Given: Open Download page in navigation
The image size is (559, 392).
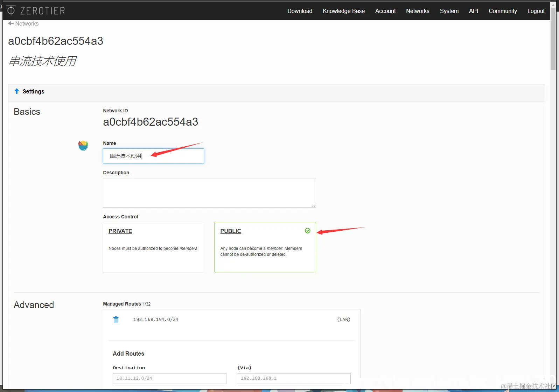Looking at the screenshot, I should [x=300, y=11].
